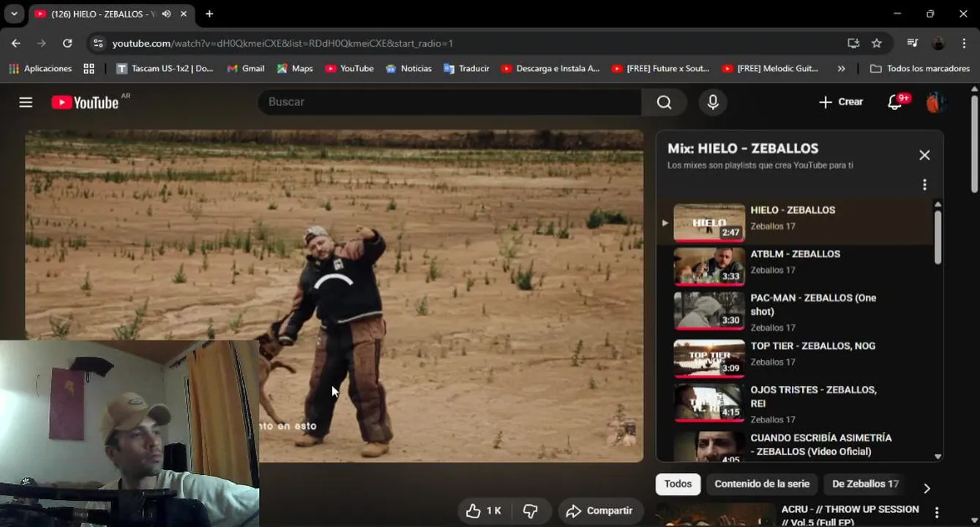This screenshot has width=980, height=527.
Task: Open the Tascam US-1x2 bookmark
Action: tap(165, 68)
